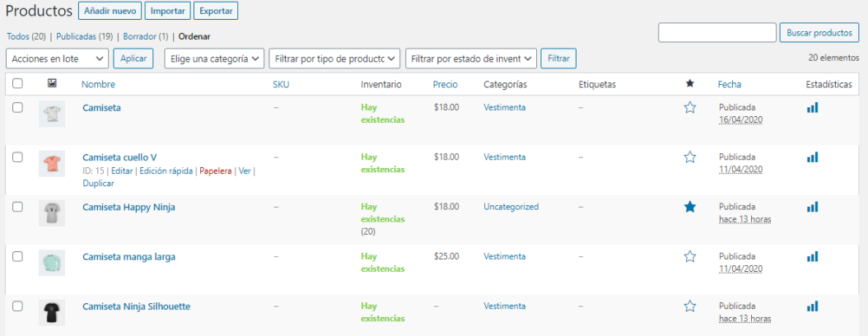Open statistics icon for Camiseta manga larga
868x336 pixels.
pyautogui.click(x=812, y=256)
